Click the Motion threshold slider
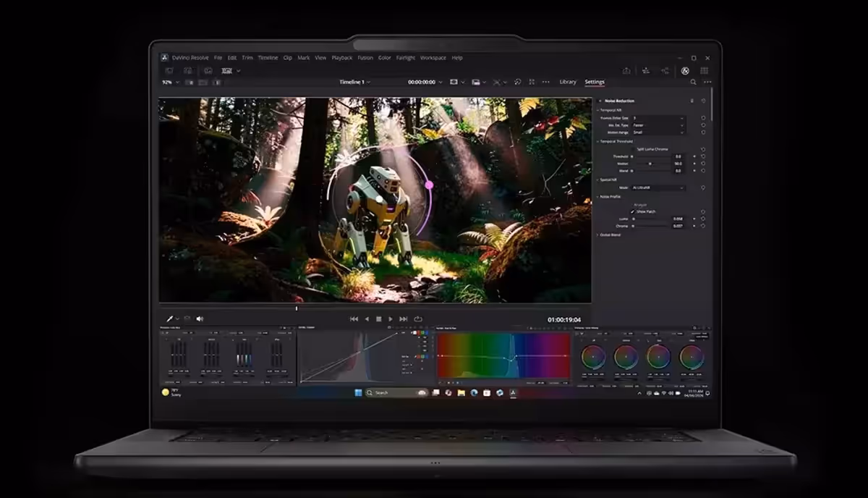This screenshot has width=868, height=498. (x=651, y=164)
